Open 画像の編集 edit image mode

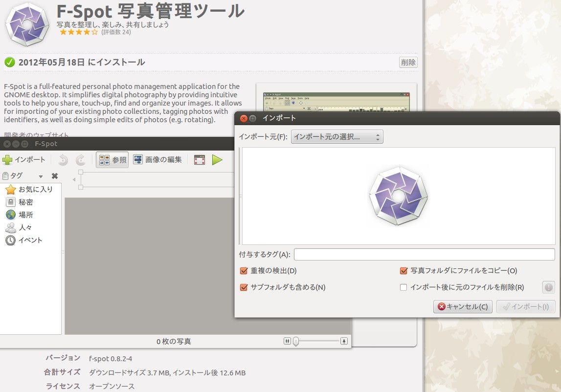[x=157, y=159]
